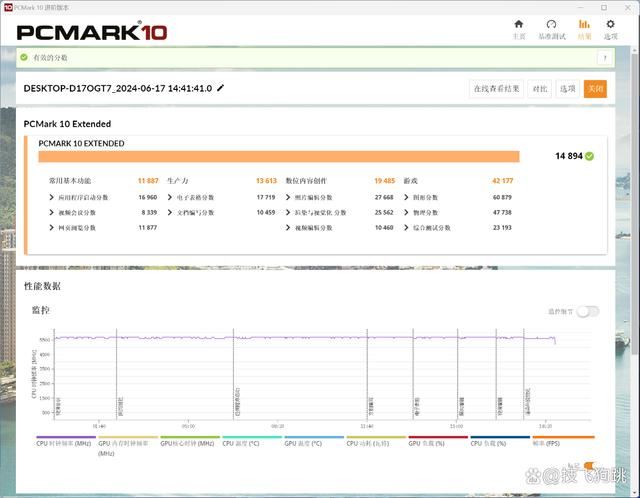The image size is (640, 498).
Task: Click the PCMARK 10 logo
Action: pyautogui.click(x=92, y=32)
